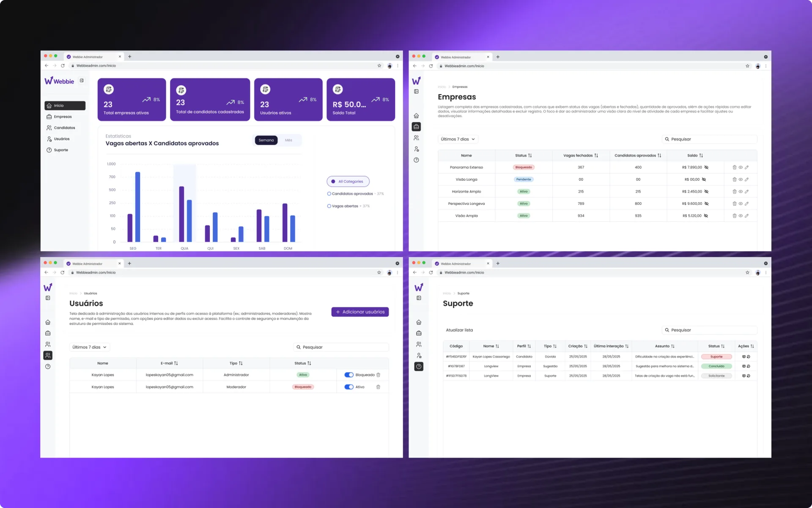
Task: Delete the Panorama Extenso company row
Action: coord(735,168)
